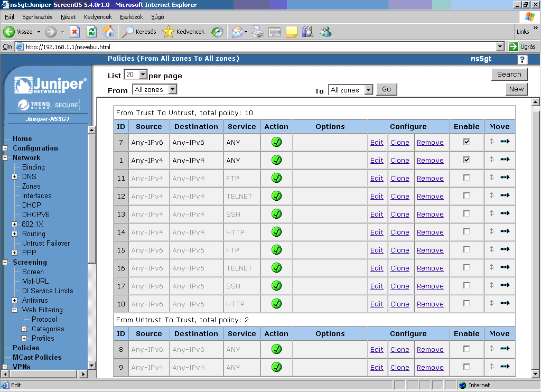Open the Nézet menu

68,17
